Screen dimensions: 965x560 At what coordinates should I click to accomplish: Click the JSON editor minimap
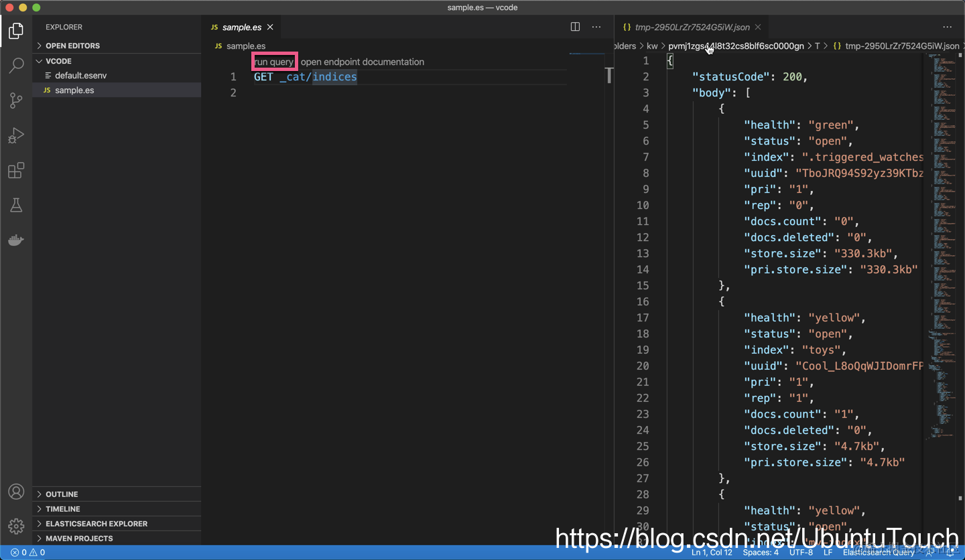pyautogui.click(x=943, y=248)
